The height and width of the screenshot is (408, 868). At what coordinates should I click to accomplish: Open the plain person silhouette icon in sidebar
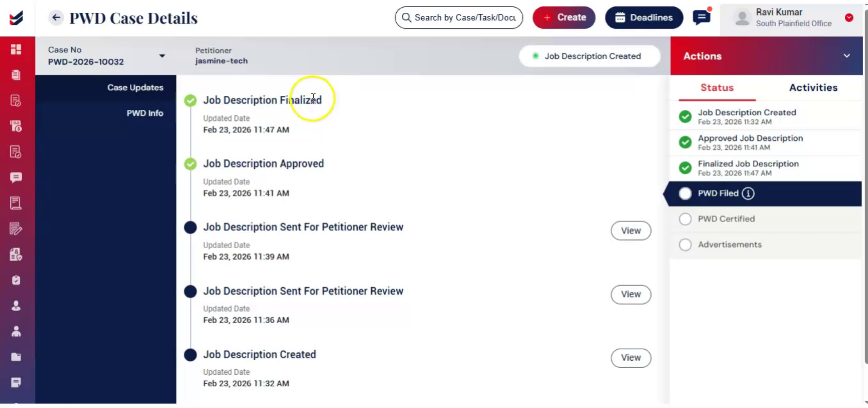(x=16, y=331)
